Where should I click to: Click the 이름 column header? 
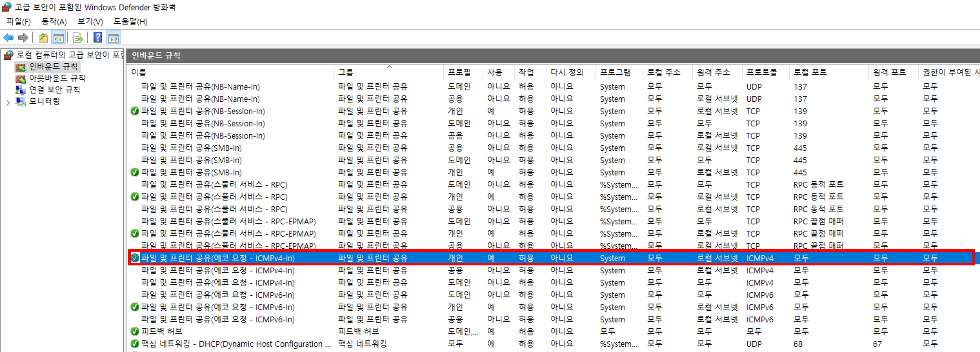(139, 72)
